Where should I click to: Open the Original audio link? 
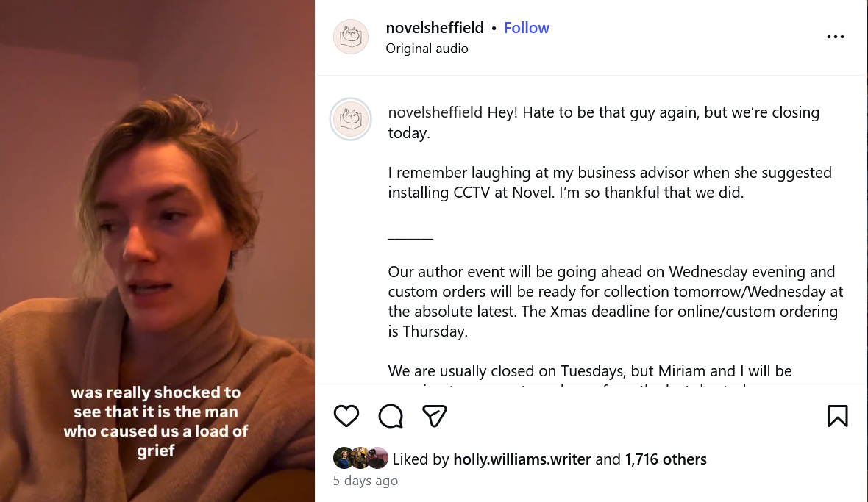click(427, 49)
